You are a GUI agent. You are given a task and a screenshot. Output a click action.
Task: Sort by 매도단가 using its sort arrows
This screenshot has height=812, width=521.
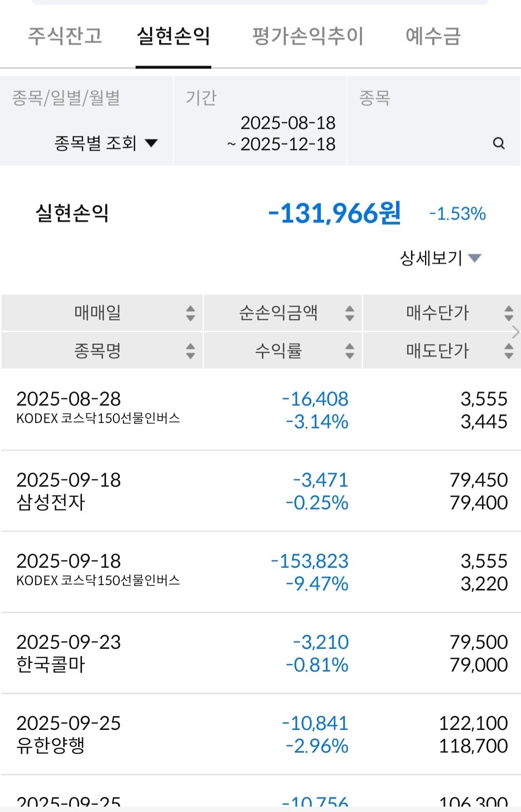point(508,351)
